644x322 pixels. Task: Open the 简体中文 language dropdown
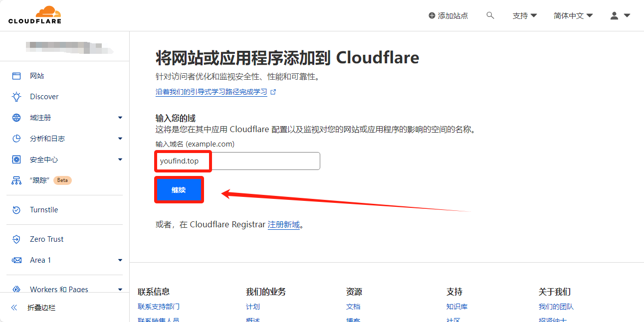(573, 15)
